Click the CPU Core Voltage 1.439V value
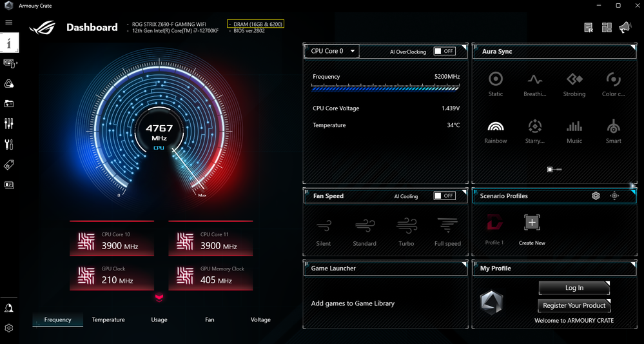The height and width of the screenshot is (344, 644). click(451, 108)
